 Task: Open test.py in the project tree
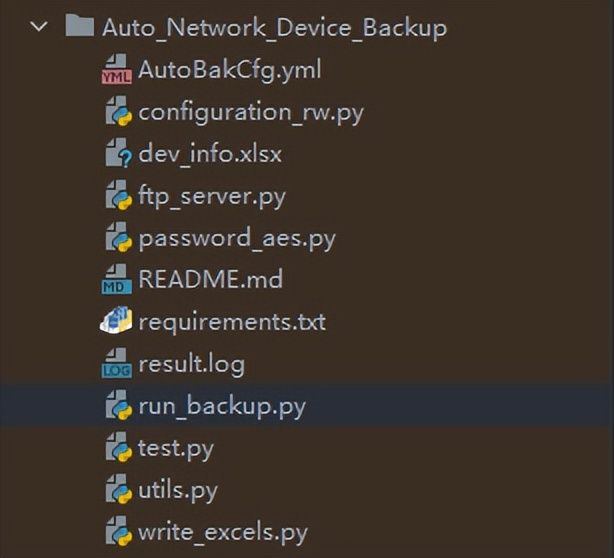tap(176, 449)
